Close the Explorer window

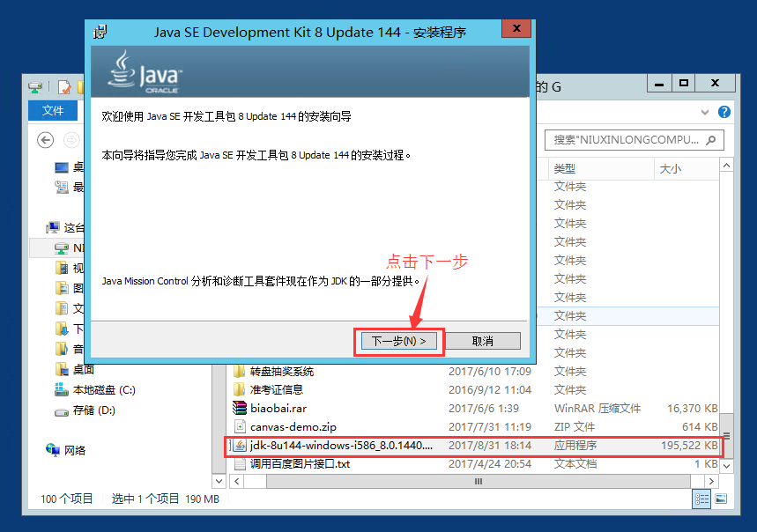pyautogui.click(x=715, y=83)
